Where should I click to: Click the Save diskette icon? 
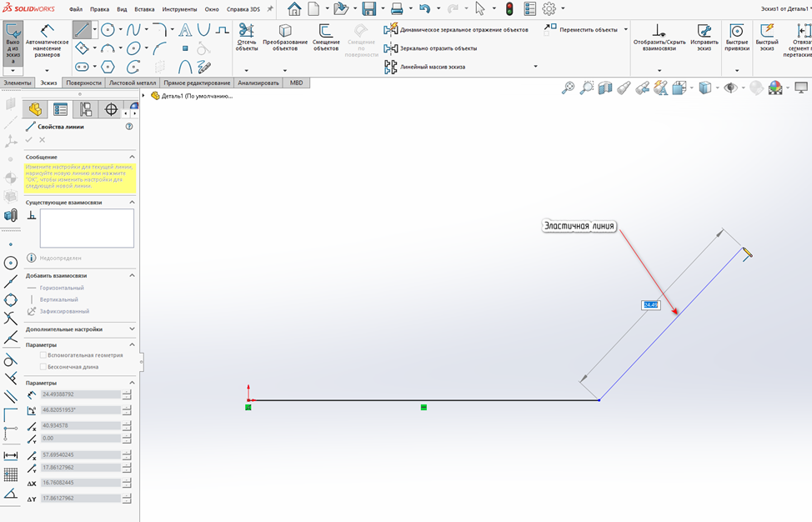pos(368,9)
